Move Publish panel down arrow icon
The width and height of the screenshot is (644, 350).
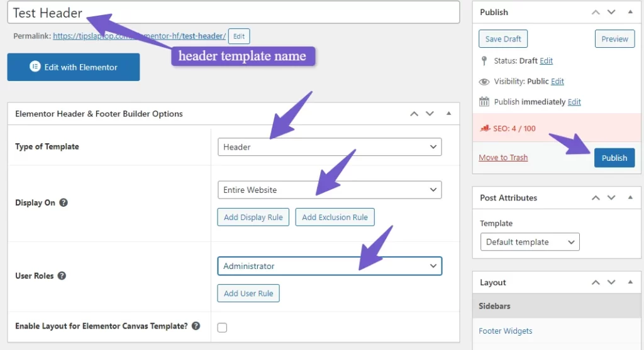pos(611,13)
